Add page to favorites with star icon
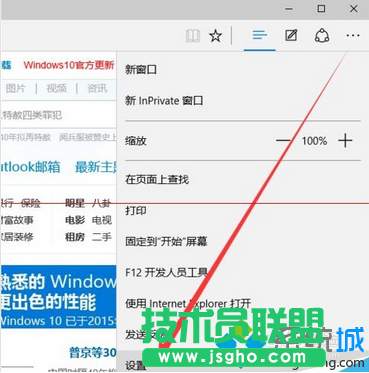 (216, 36)
